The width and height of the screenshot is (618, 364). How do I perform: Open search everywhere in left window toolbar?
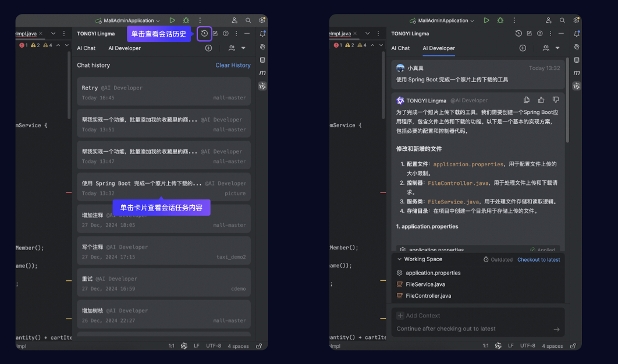[x=248, y=20]
